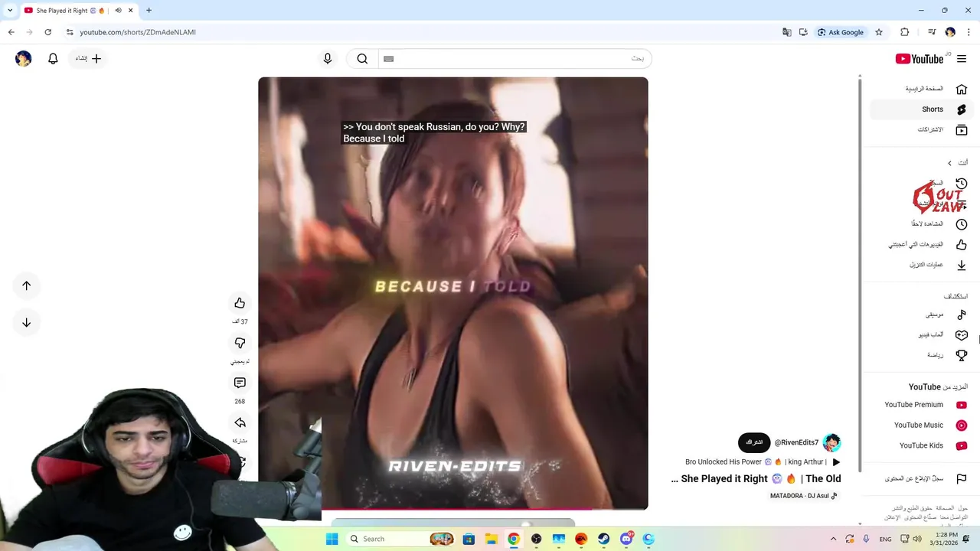The height and width of the screenshot is (551, 980).
Task: Focus the YouTube search input field
Action: pyautogui.click(x=514, y=58)
